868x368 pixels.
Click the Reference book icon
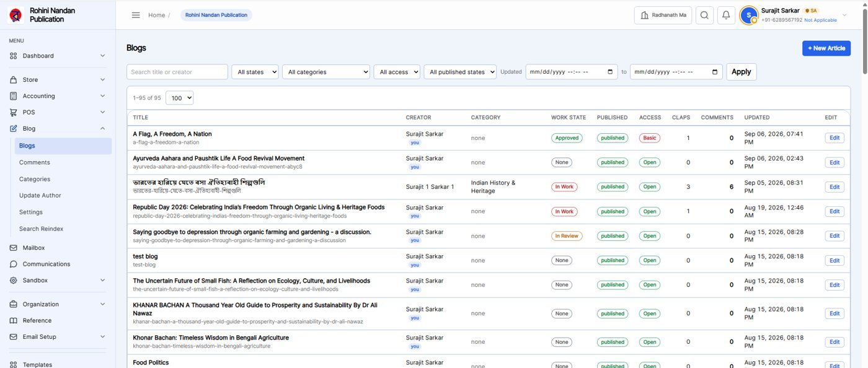click(x=14, y=320)
